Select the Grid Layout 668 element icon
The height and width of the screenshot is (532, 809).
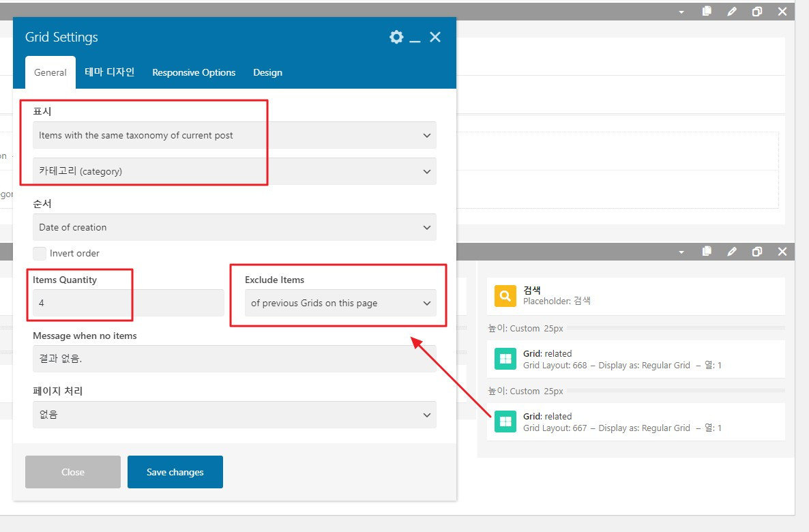pyautogui.click(x=505, y=359)
